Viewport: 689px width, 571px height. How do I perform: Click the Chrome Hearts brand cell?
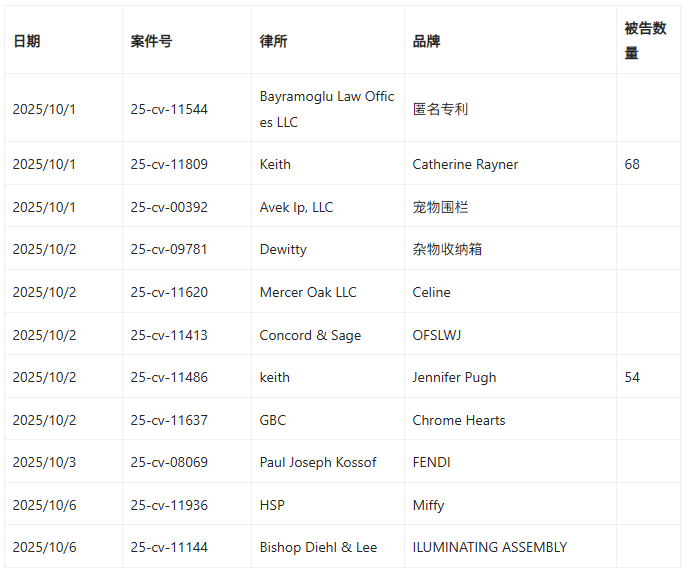tap(458, 420)
